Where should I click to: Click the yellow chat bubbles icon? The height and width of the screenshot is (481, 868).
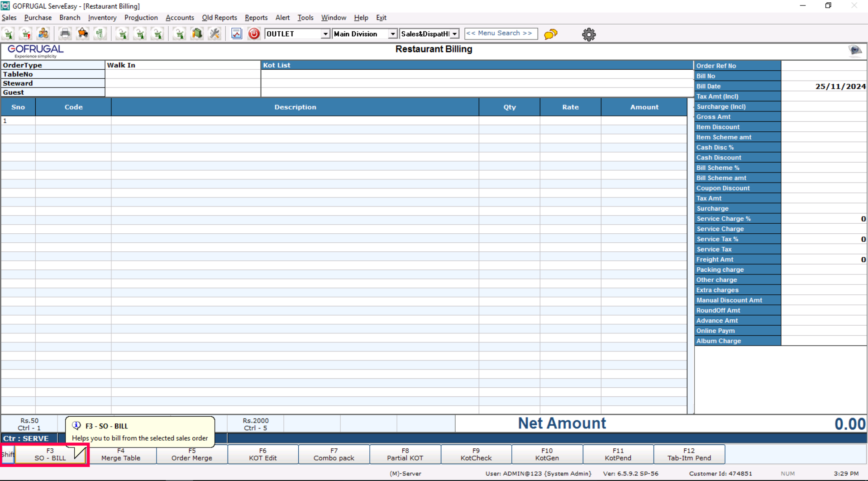point(550,34)
